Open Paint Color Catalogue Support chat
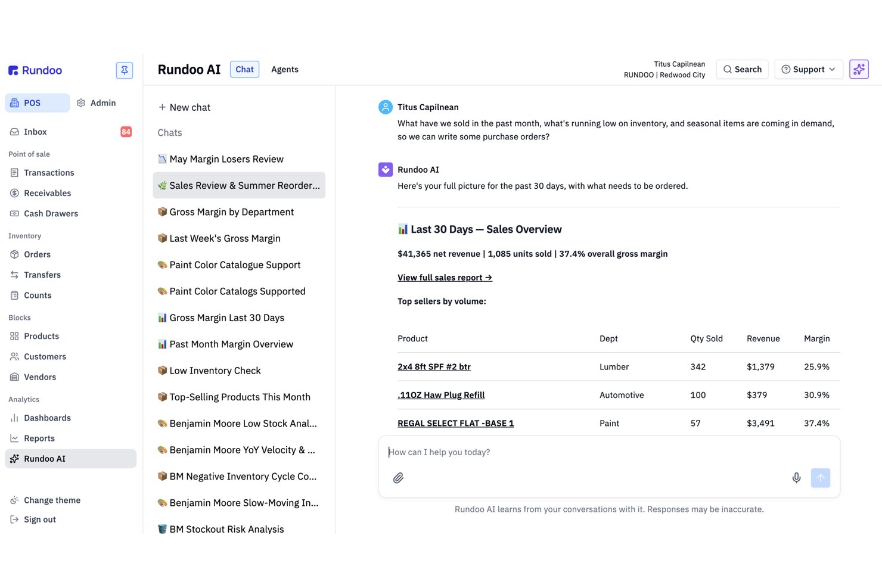The height and width of the screenshot is (588, 882). [239, 265]
